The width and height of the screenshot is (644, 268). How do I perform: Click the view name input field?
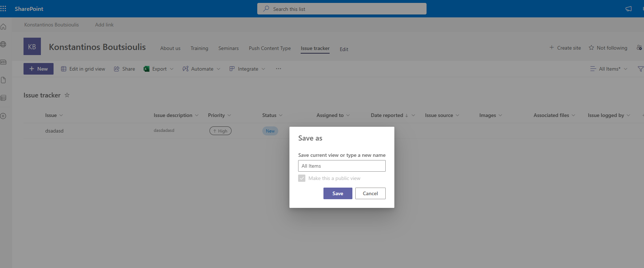coord(342,166)
